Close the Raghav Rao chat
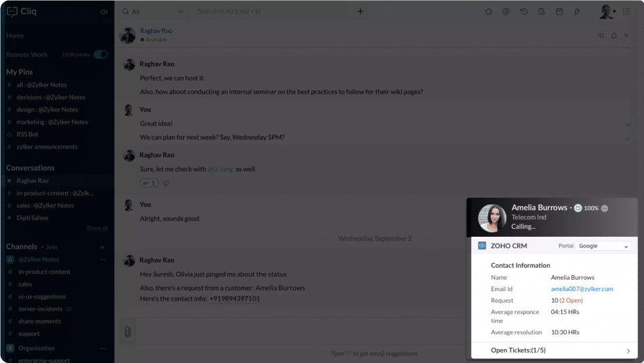The width and height of the screenshot is (644, 363). click(627, 36)
